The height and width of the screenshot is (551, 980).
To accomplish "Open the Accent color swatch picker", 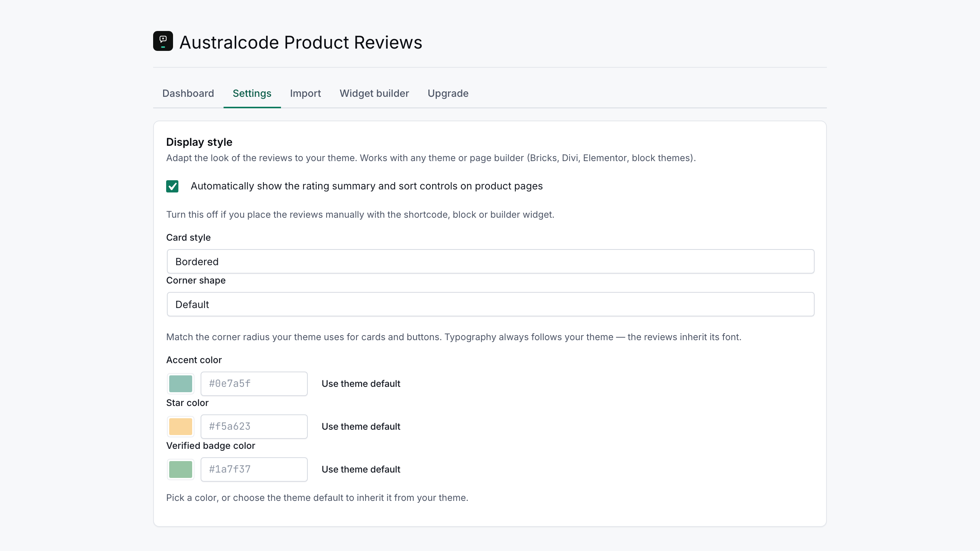I will pyautogui.click(x=181, y=384).
